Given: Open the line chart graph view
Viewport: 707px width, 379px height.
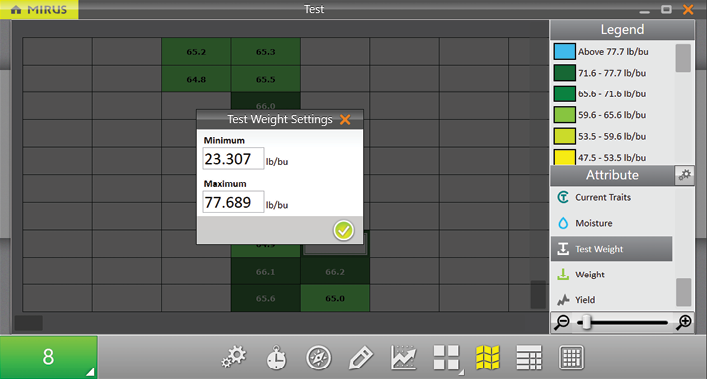Looking at the screenshot, I should pyautogui.click(x=404, y=357).
